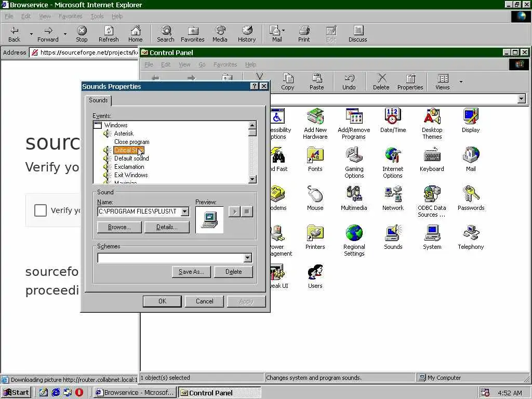The width and height of the screenshot is (532, 399).
Task: Open the Printers folder icon
Action: click(315, 237)
